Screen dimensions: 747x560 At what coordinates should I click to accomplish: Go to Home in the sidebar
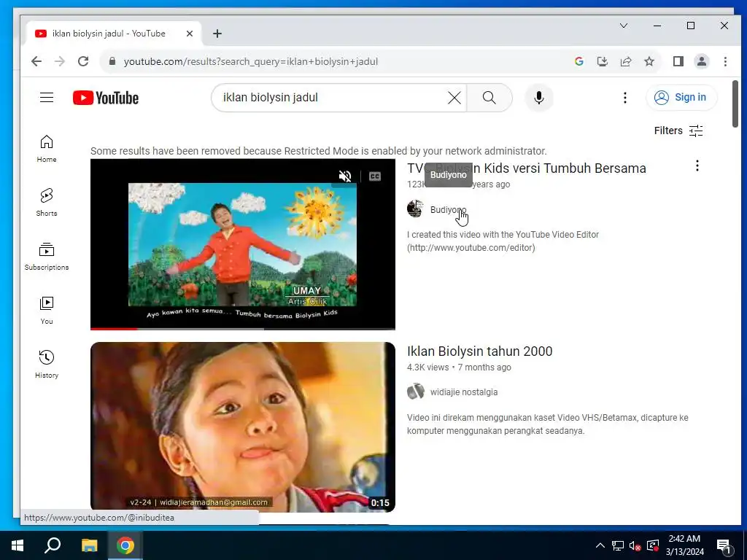point(47,149)
